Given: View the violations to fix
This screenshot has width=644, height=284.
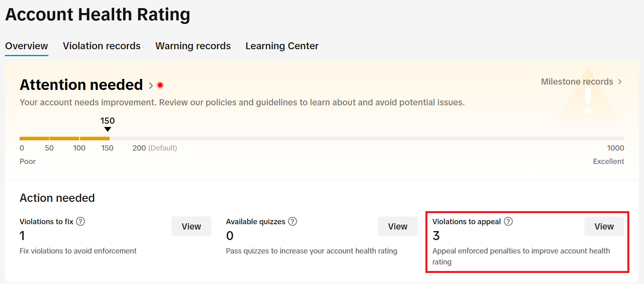Looking at the screenshot, I should 191,226.
